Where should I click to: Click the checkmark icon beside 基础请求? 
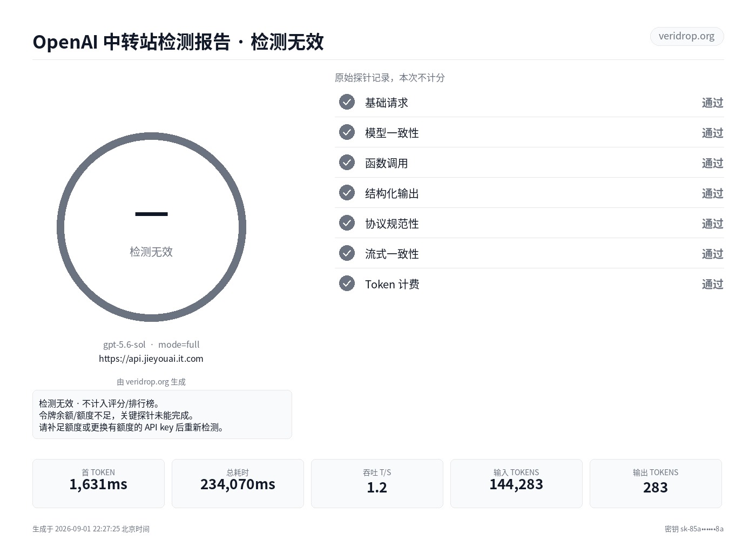[x=347, y=102]
